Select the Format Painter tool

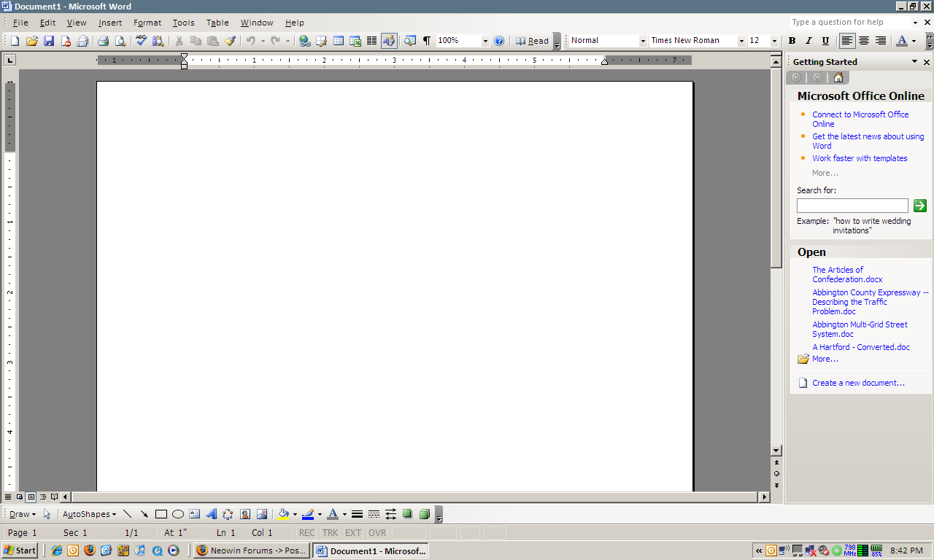(229, 41)
